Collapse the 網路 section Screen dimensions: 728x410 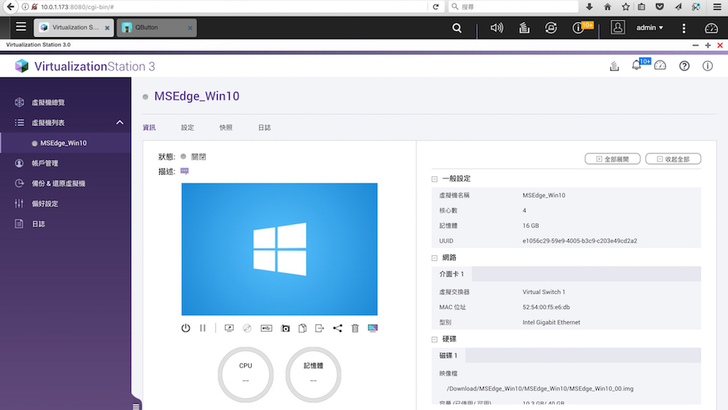[x=421, y=257]
